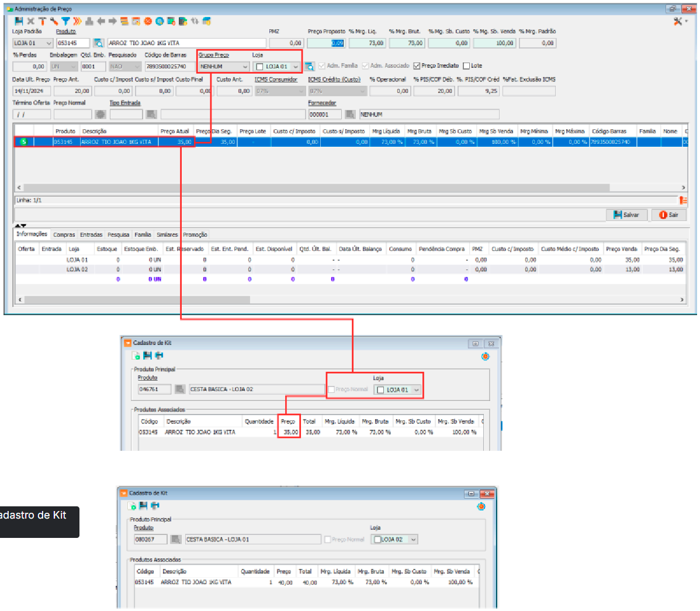Click the Salvar button

(626, 215)
